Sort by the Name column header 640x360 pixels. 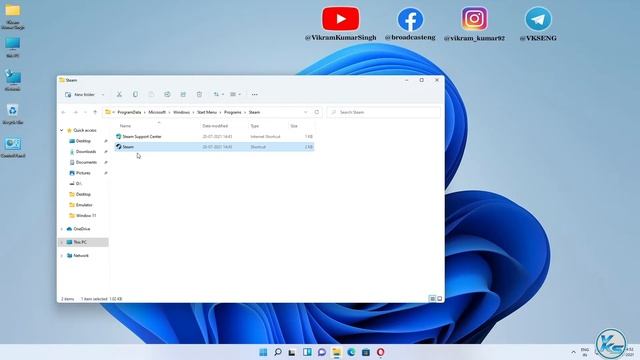tap(157, 126)
